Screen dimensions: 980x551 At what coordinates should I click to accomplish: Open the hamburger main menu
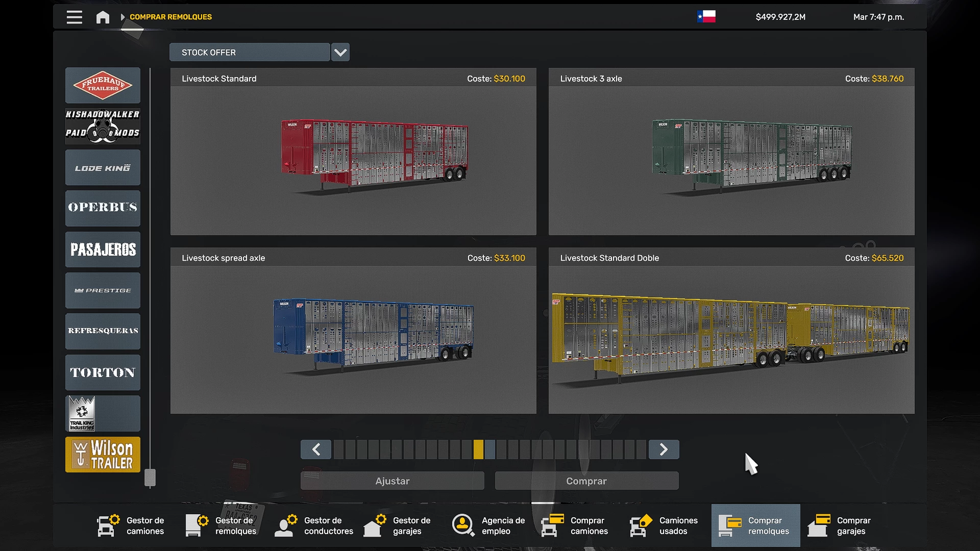pos(75,17)
